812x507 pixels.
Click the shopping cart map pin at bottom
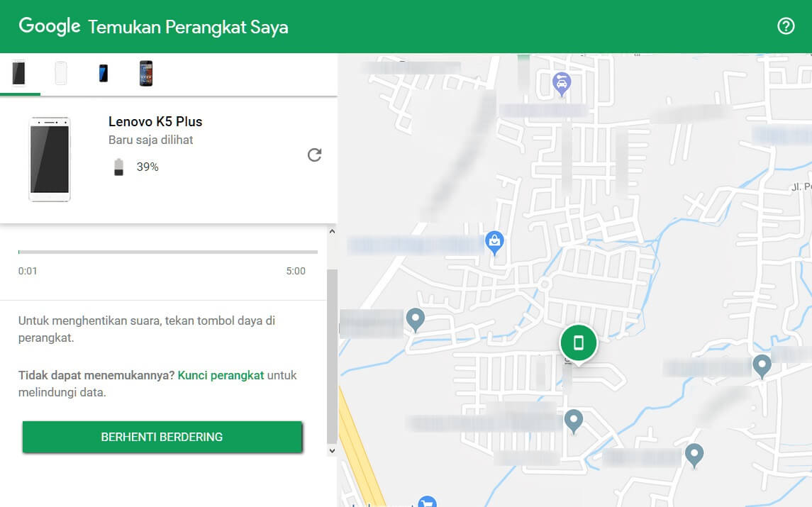[x=427, y=502]
